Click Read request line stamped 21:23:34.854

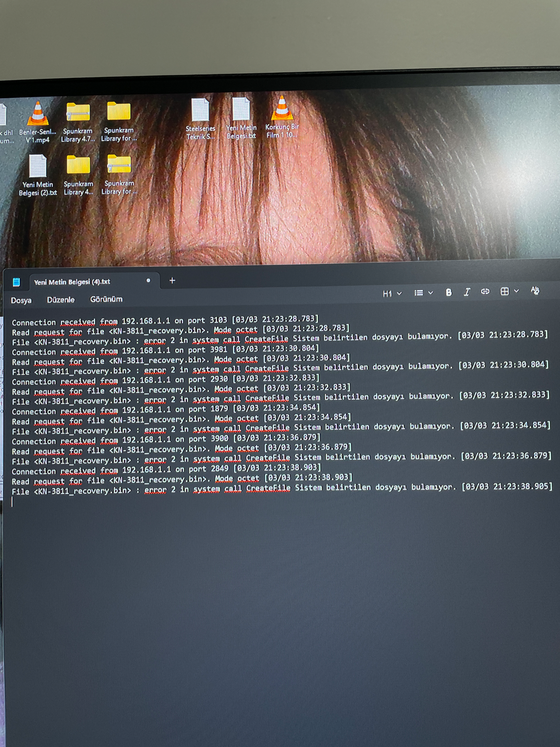(x=182, y=419)
